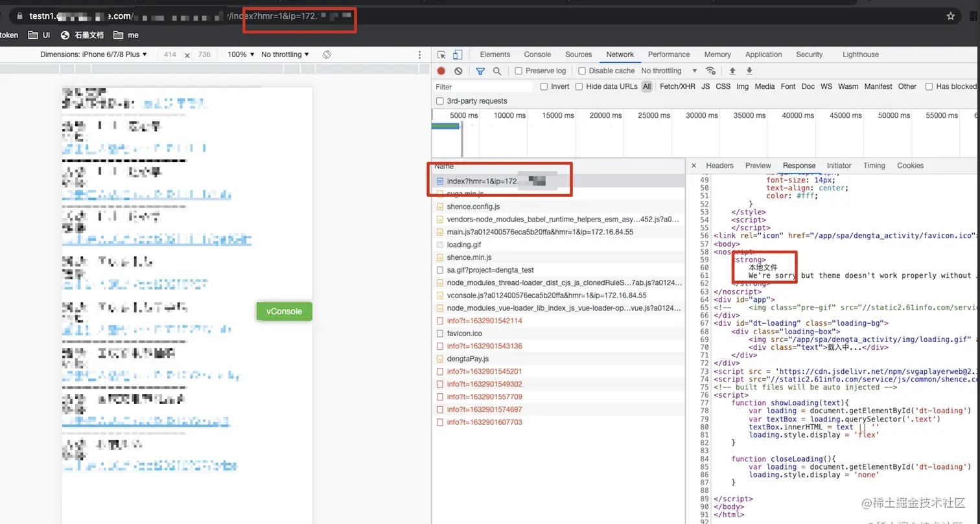Filter requests by Media type
Image resolution: width=980 pixels, height=524 pixels.
(765, 87)
